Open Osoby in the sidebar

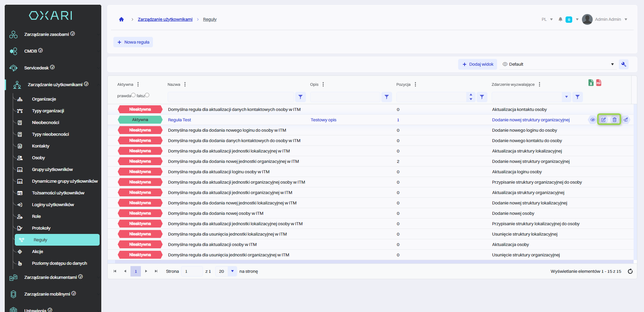tap(39, 158)
